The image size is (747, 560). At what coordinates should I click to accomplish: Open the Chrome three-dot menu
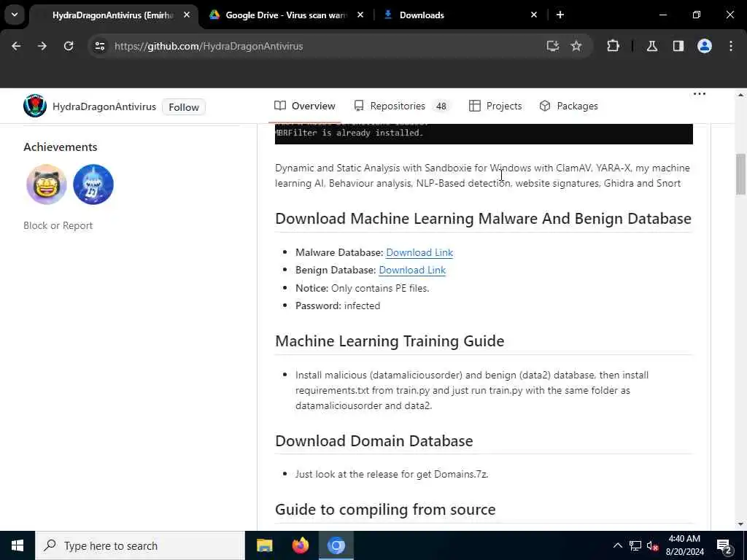(x=731, y=46)
